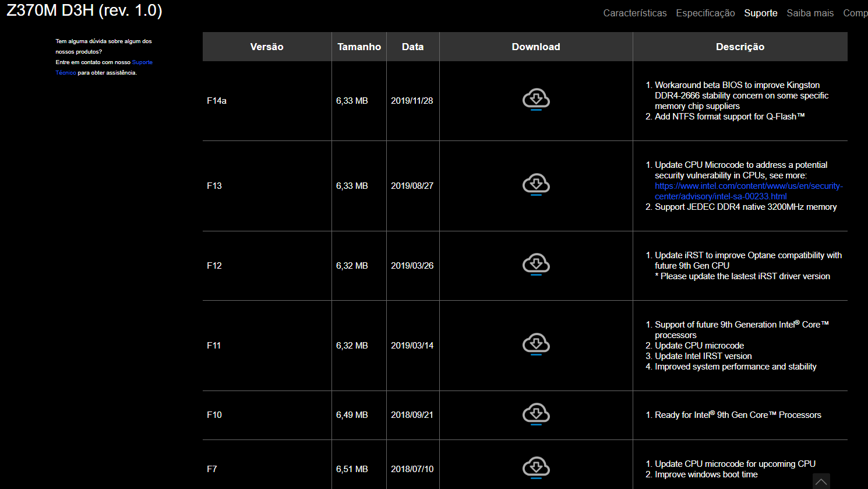Screen dimensions: 868x489
Task: Open the partially visible Comp tab
Action: point(855,13)
